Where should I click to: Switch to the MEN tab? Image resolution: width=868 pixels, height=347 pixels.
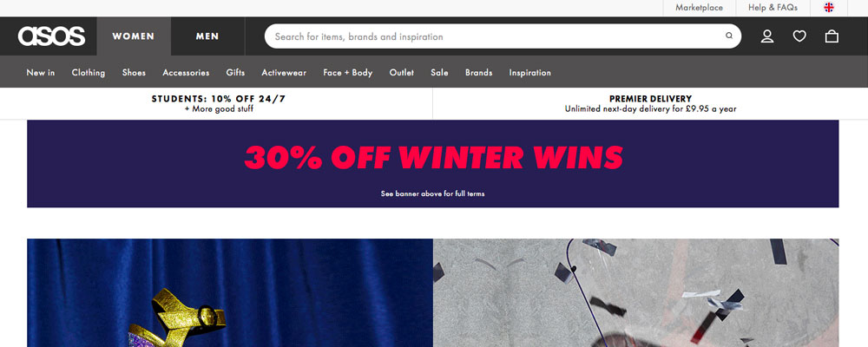click(x=207, y=36)
